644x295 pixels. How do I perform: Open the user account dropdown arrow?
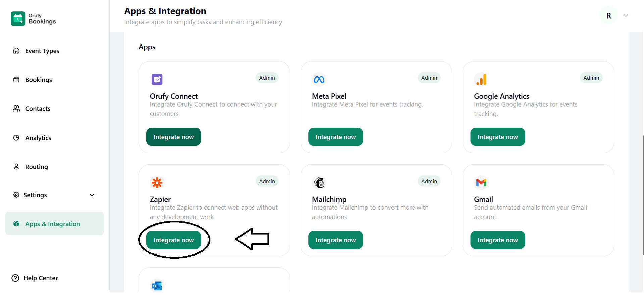[x=626, y=15]
